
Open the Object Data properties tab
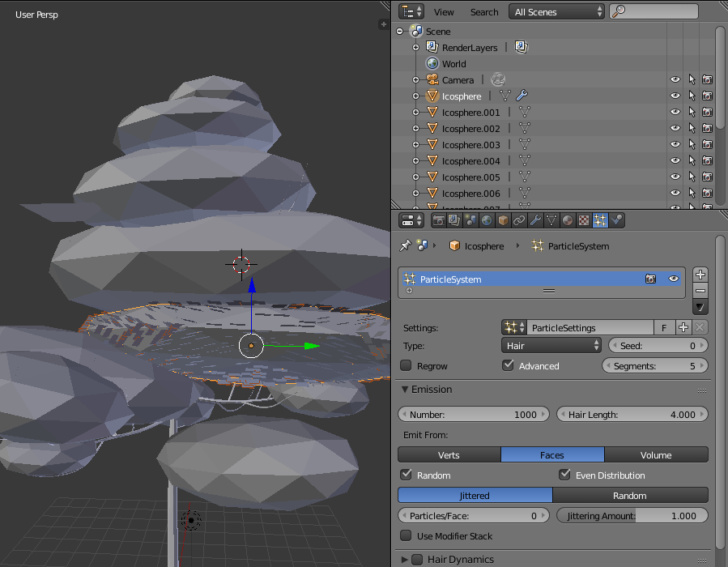551,220
